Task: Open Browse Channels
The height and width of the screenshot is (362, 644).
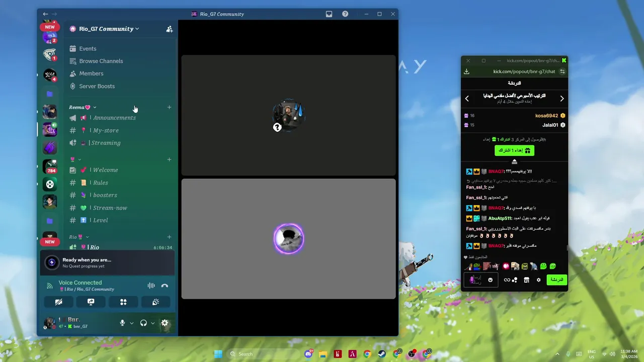Action: click(x=121, y=61)
